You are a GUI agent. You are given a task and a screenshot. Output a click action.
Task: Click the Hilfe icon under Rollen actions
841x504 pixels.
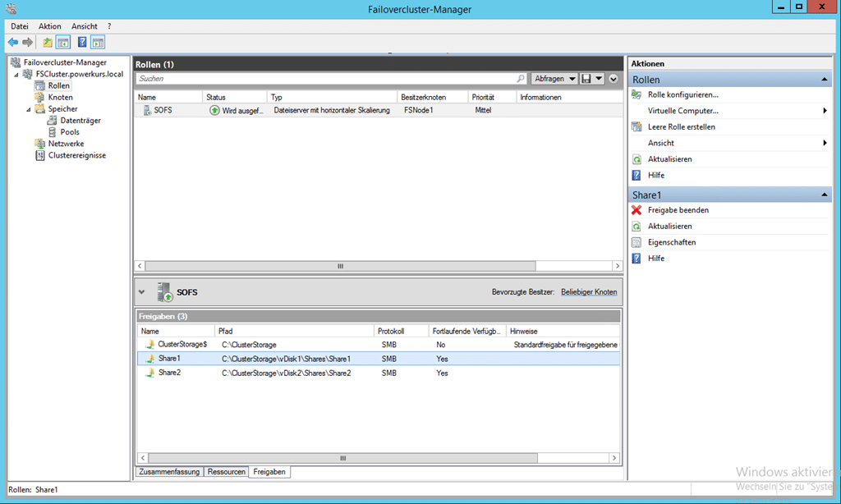pos(636,176)
